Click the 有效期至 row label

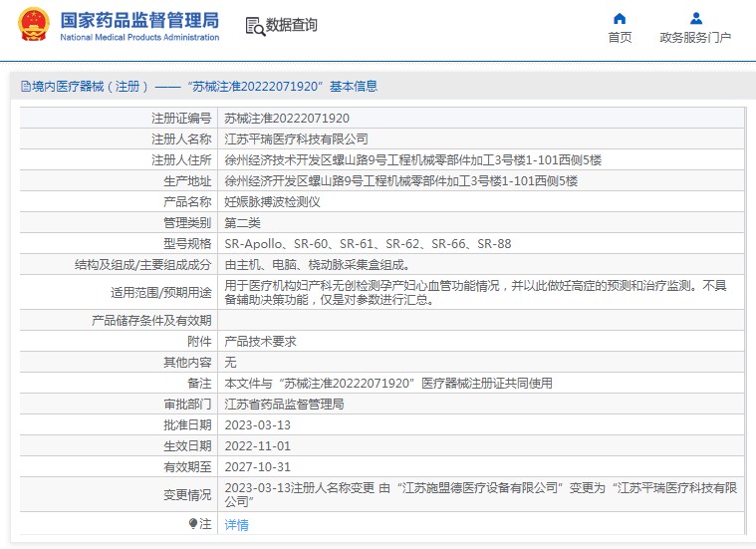187,467
